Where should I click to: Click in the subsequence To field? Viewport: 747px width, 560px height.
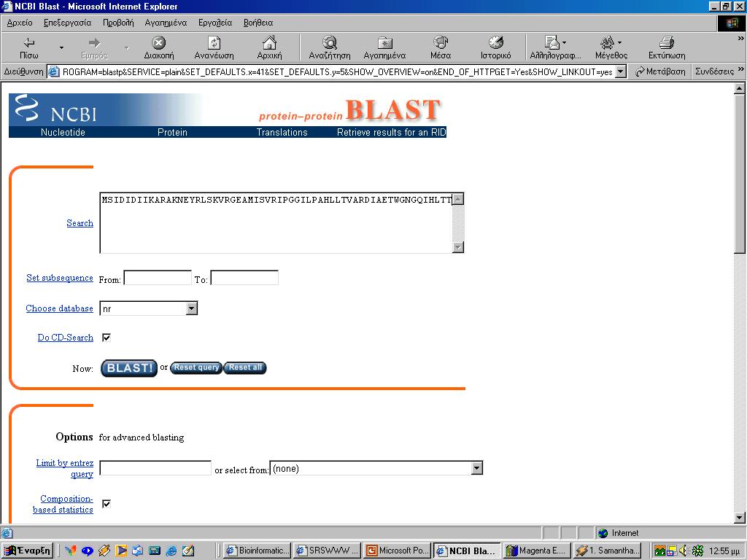pyautogui.click(x=244, y=278)
